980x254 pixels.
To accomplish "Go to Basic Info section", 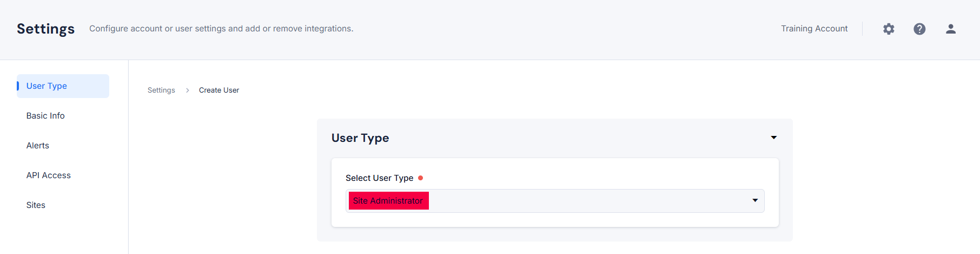I will click(45, 116).
